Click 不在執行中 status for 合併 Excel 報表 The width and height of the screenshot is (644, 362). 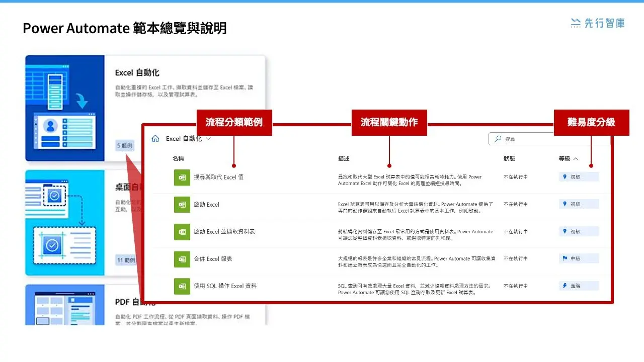(x=516, y=258)
